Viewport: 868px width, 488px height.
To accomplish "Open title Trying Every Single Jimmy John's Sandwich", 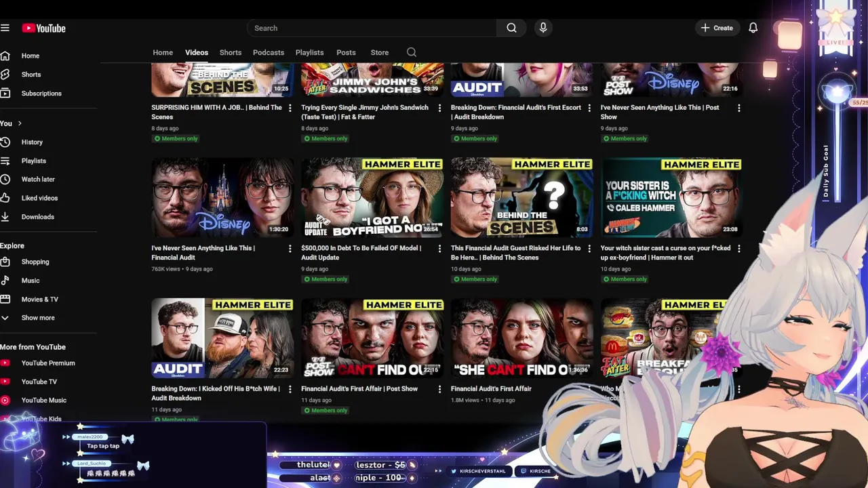I will [x=365, y=112].
